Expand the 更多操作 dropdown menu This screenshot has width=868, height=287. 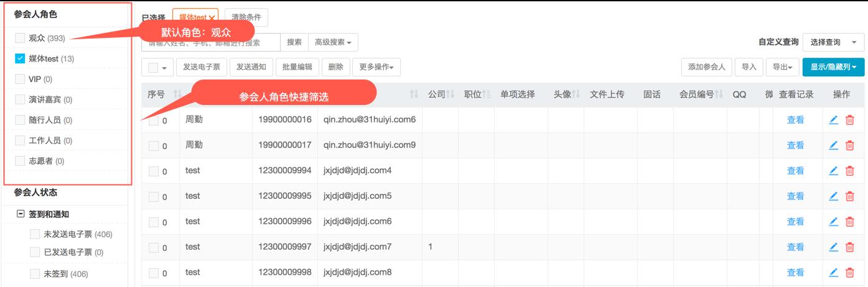[376, 67]
